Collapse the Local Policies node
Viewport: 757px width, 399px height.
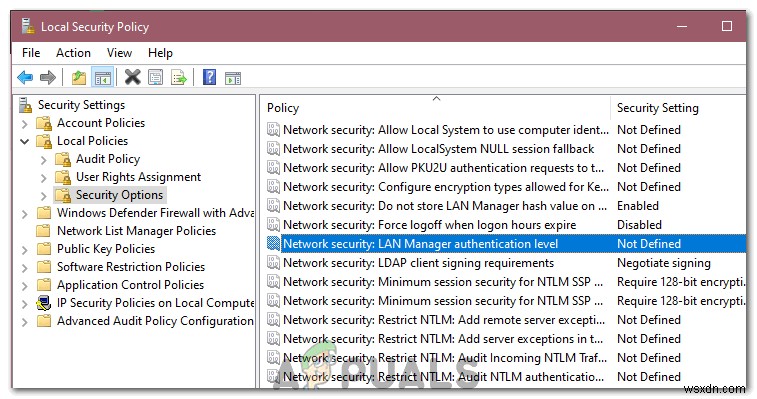[25, 142]
